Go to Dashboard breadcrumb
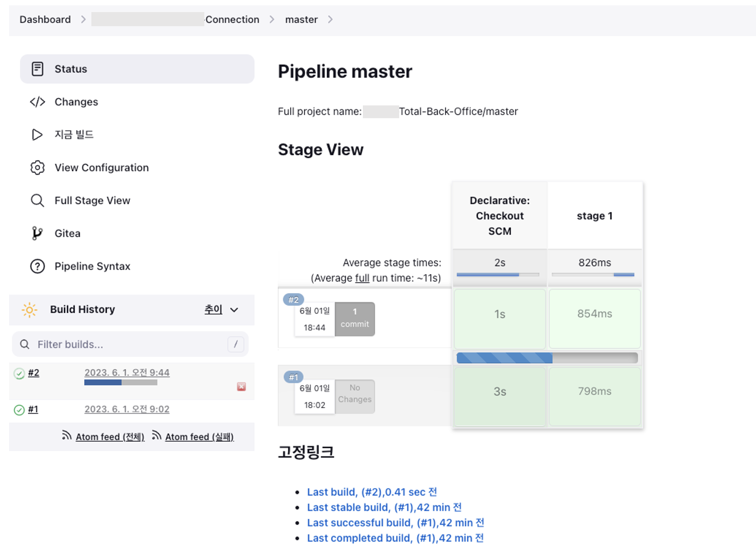This screenshot has height=560, width=756. pos(45,20)
